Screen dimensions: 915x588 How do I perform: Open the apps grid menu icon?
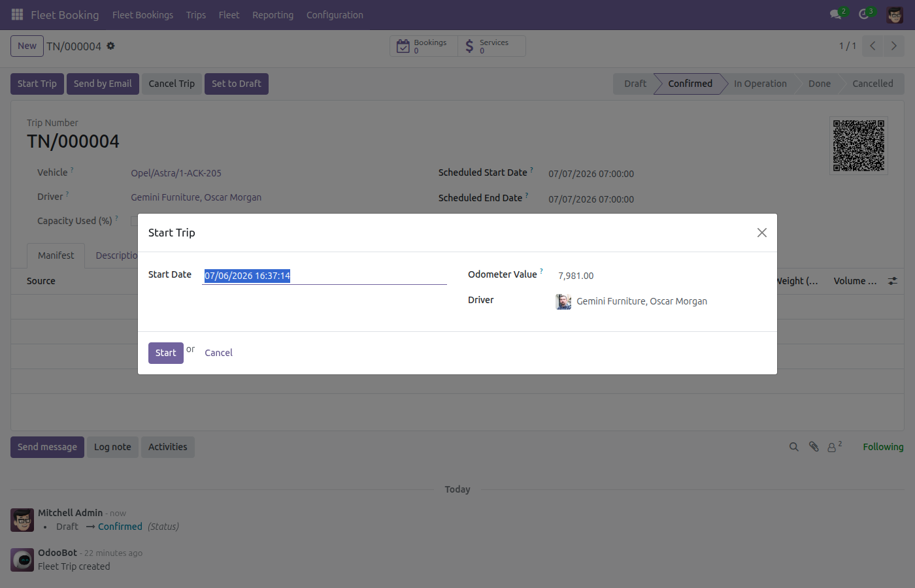tap(18, 14)
